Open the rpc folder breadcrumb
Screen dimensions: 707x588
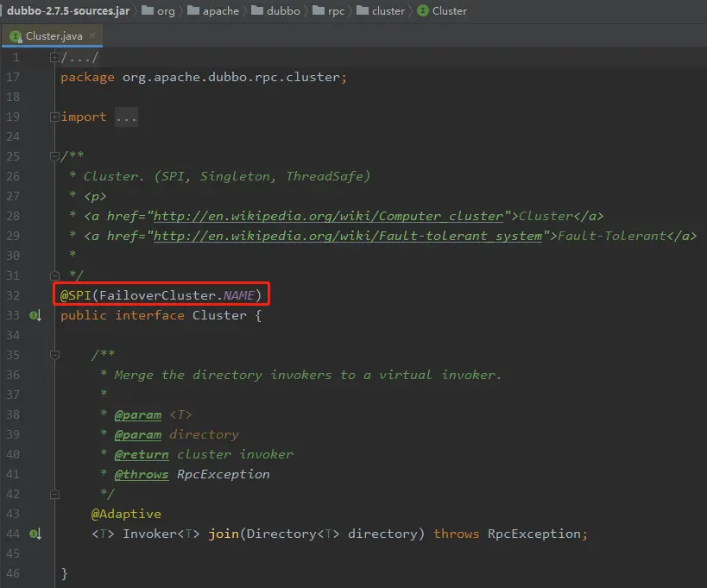pos(329,11)
